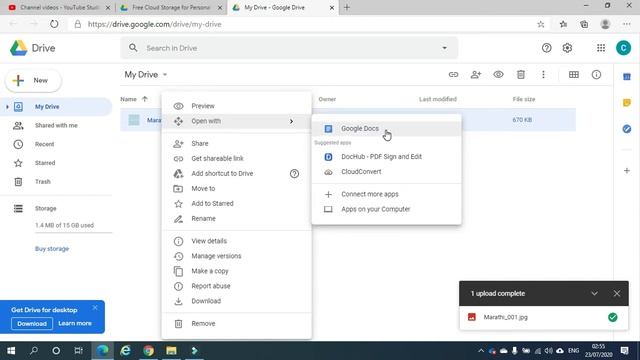Click in the Search in Drive field

click(x=289, y=48)
